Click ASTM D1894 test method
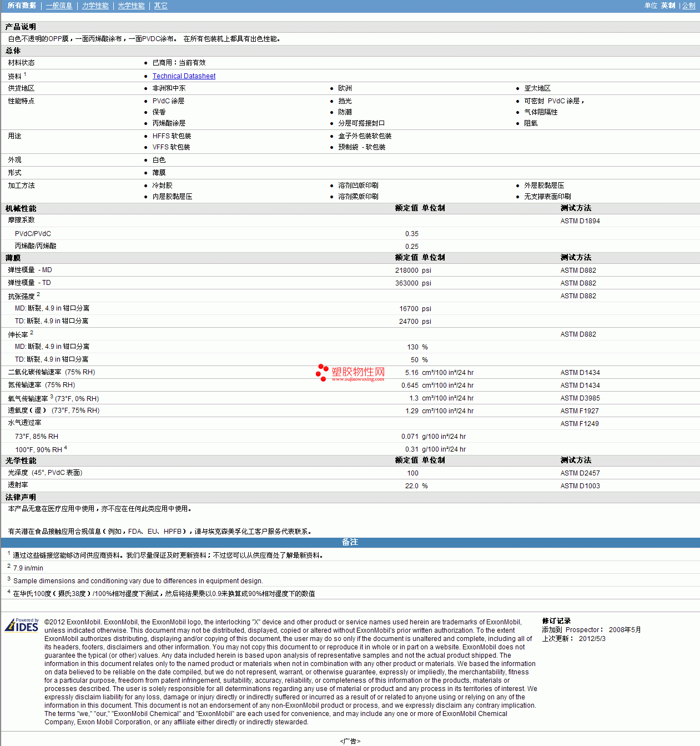Viewport: 700px width, 746px height. [x=580, y=221]
